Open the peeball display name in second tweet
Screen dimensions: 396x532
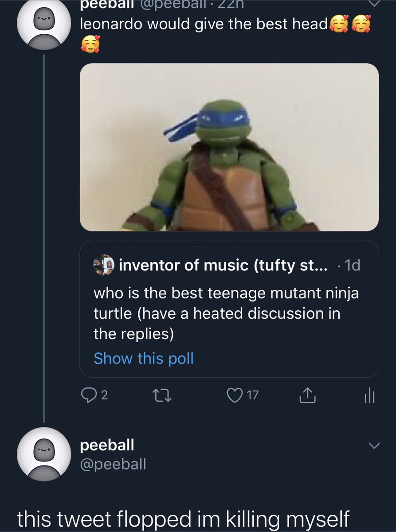click(x=107, y=445)
